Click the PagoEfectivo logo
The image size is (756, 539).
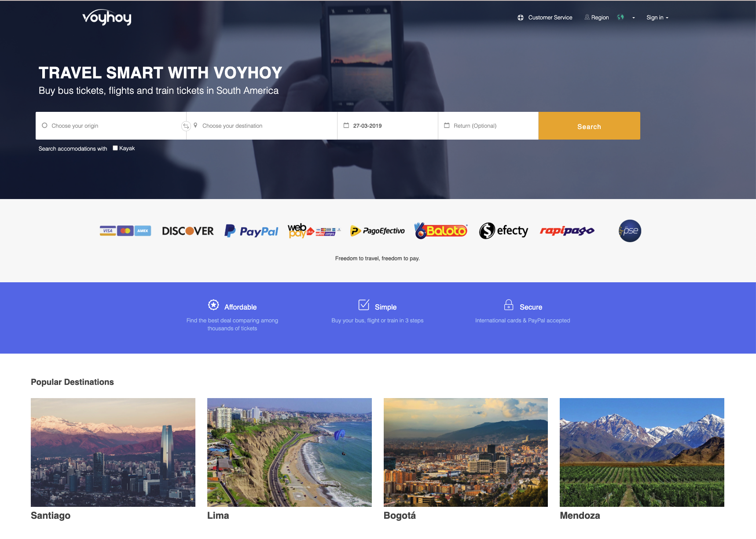click(x=378, y=231)
